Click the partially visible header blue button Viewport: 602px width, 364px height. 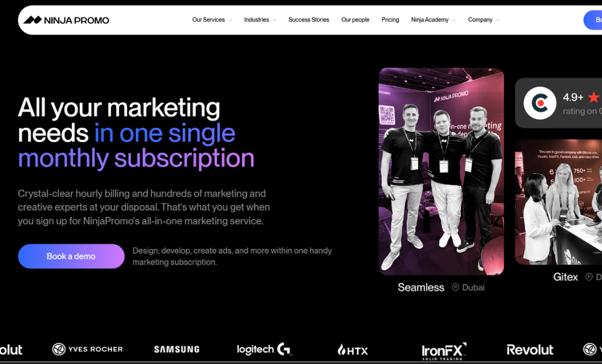pyautogui.click(x=593, y=20)
